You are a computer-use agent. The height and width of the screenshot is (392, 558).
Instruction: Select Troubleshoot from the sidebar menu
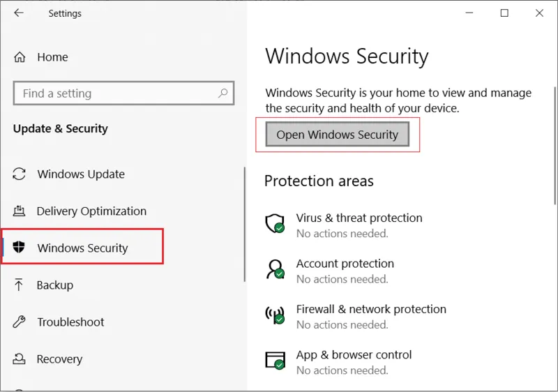pyautogui.click(x=70, y=322)
